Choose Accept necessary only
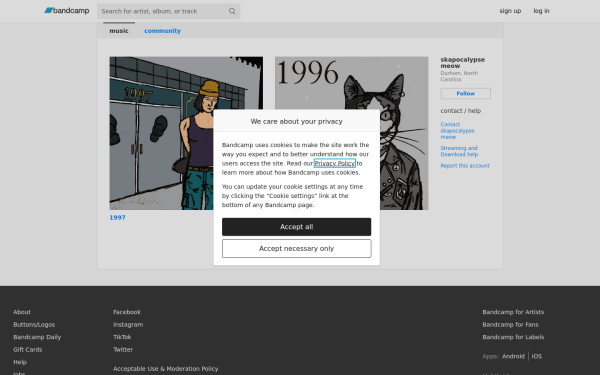 tap(296, 249)
